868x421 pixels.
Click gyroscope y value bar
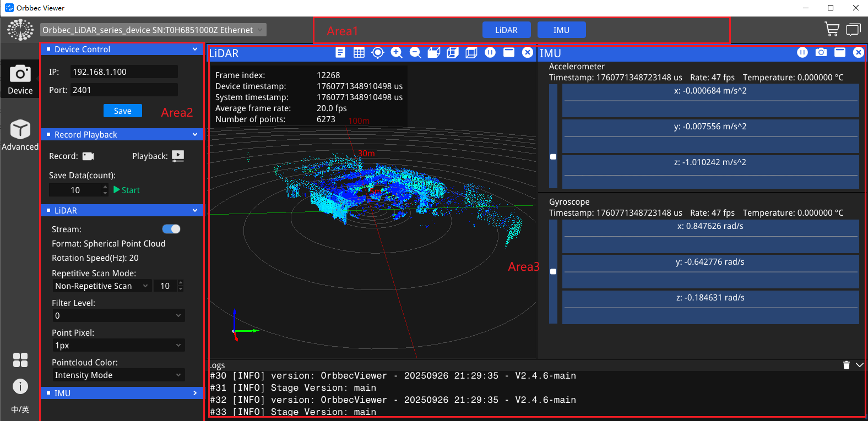[710, 271]
